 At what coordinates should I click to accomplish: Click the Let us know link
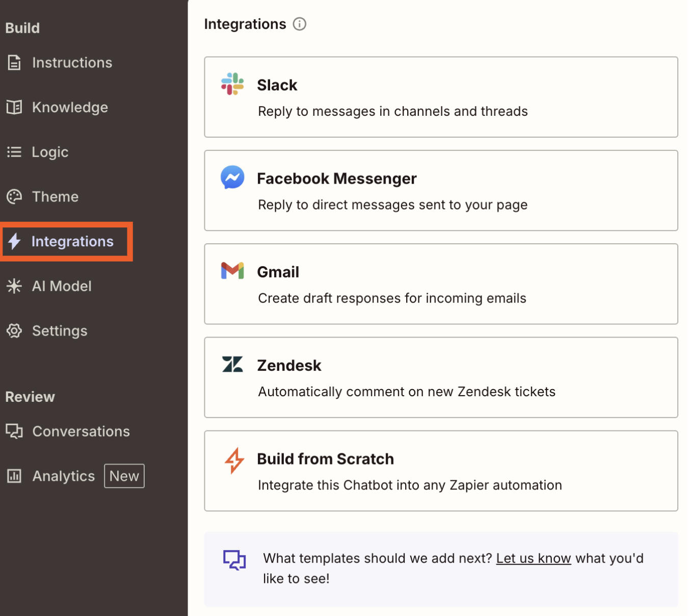tap(533, 558)
